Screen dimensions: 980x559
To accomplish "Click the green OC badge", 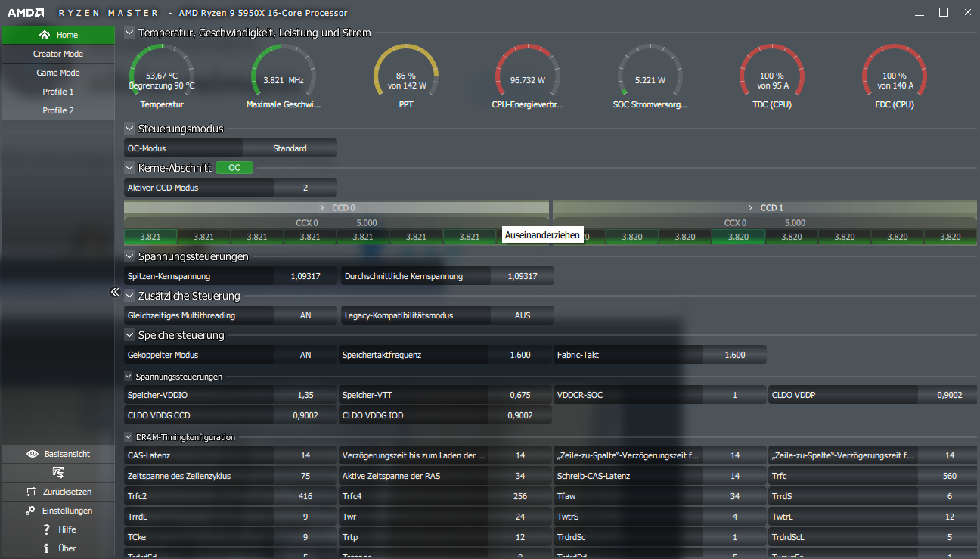I will (234, 168).
